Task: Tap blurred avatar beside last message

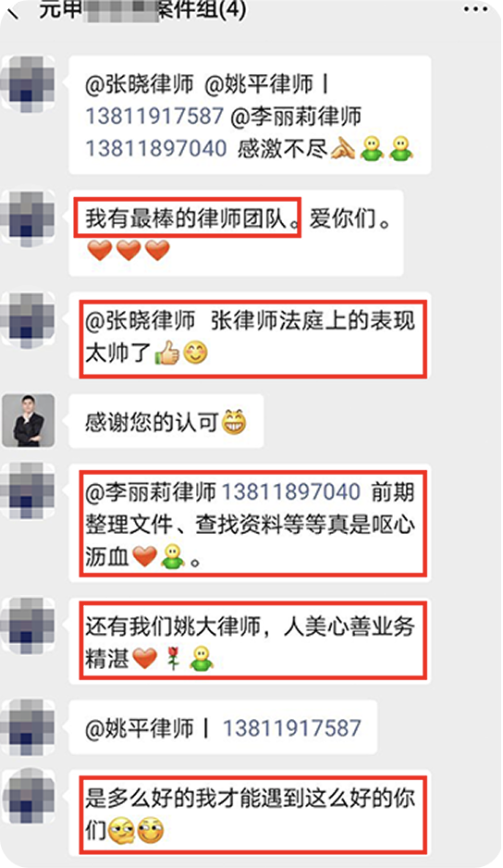Action: [29, 795]
